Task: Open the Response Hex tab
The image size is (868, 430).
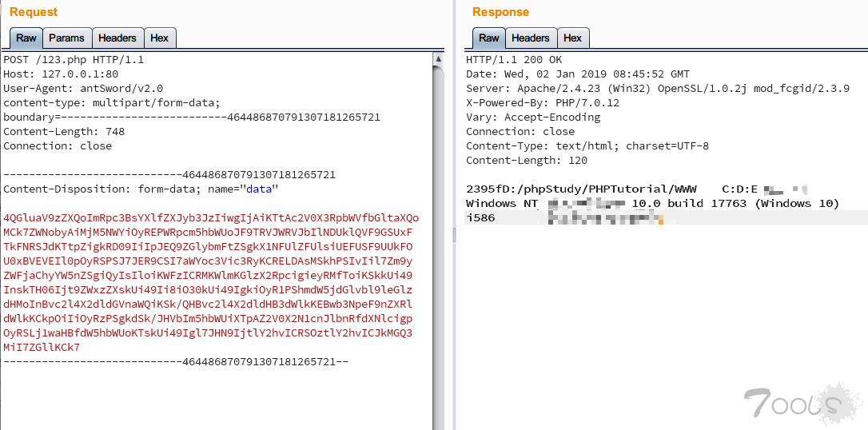Action: (572, 38)
